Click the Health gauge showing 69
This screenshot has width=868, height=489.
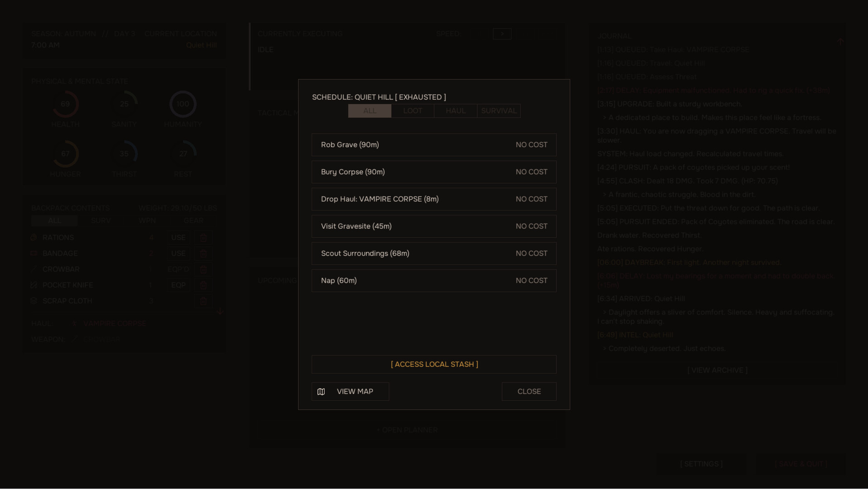[x=65, y=104]
